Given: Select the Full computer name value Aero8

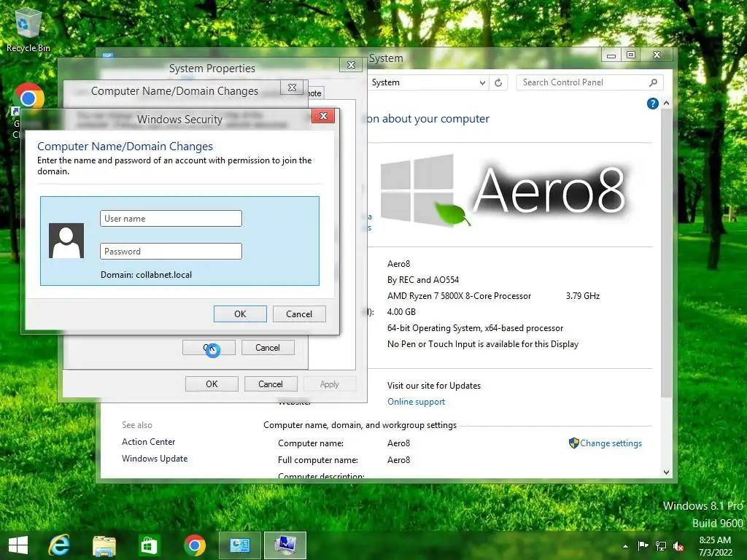Looking at the screenshot, I should (x=399, y=460).
